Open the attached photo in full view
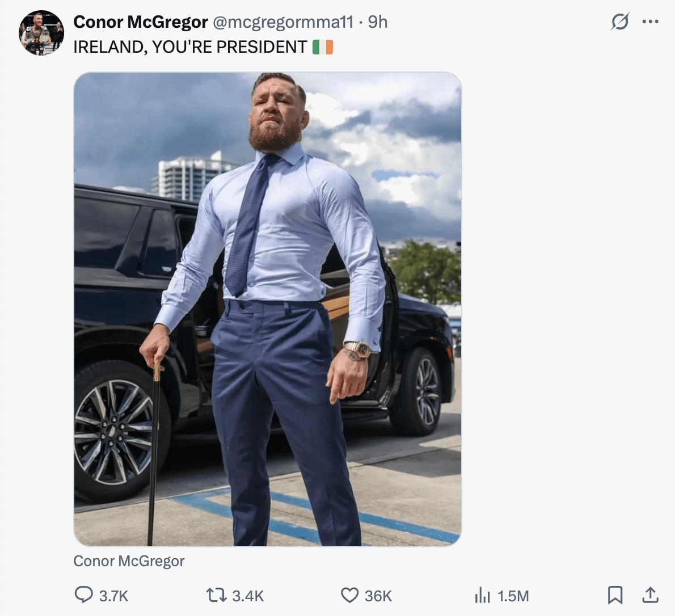675x616 pixels. coord(268,309)
